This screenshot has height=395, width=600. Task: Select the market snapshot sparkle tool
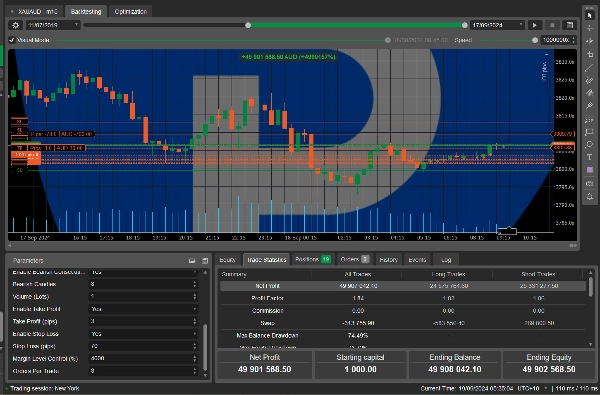tap(590, 41)
